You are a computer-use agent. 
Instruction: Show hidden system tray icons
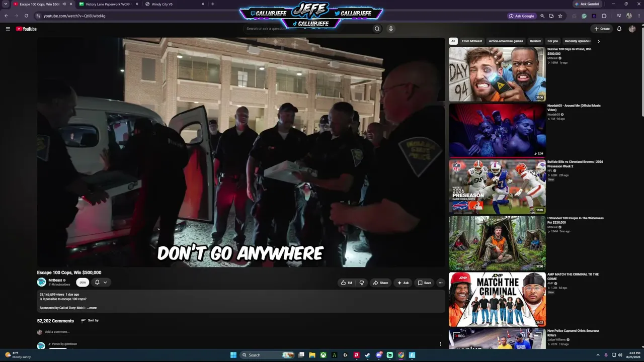pyautogui.click(x=598, y=355)
